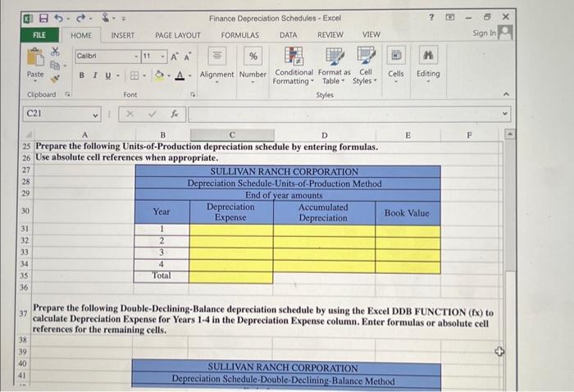Select column C header
Viewport: 574px width, 392px height.
[x=232, y=135]
